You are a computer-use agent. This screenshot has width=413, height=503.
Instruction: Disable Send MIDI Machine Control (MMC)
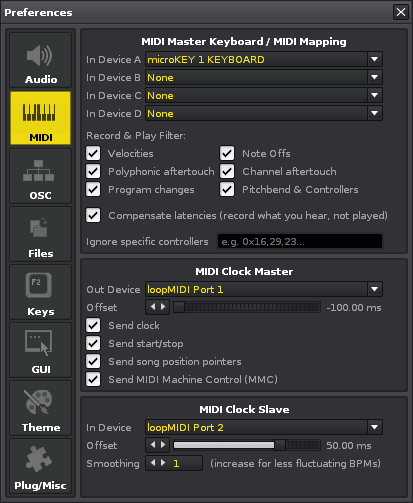93,379
